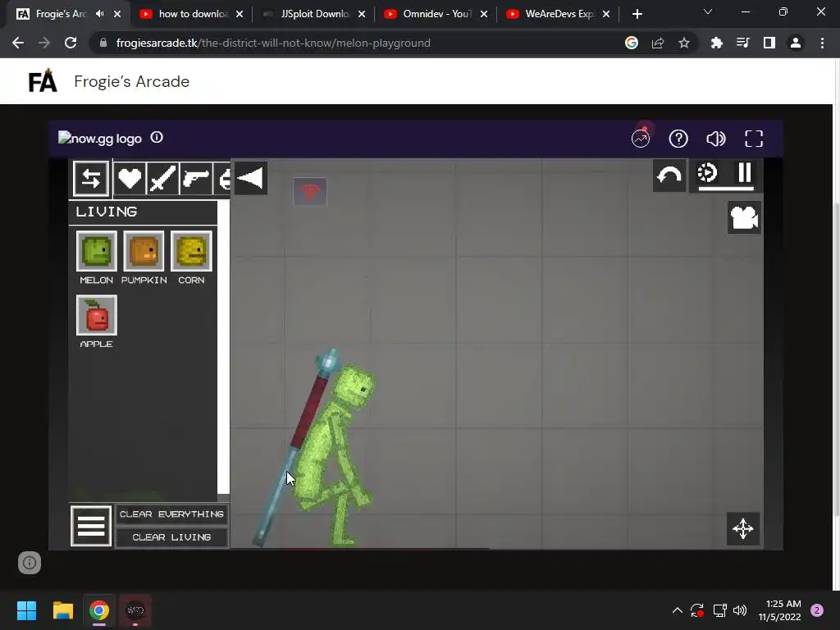840x630 pixels.
Task: Switch to the Omnidev YouTube tab
Action: tap(431, 14)
